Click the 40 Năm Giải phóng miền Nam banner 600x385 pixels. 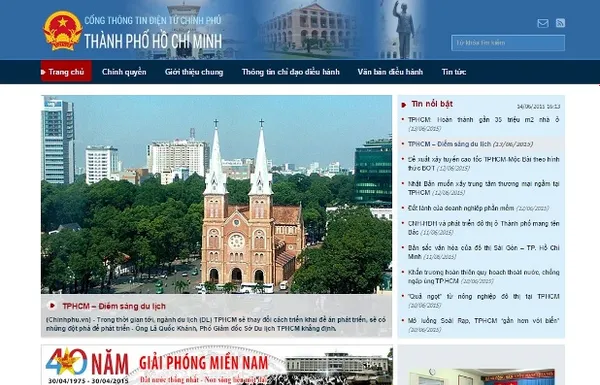click(x=217, y=365)
